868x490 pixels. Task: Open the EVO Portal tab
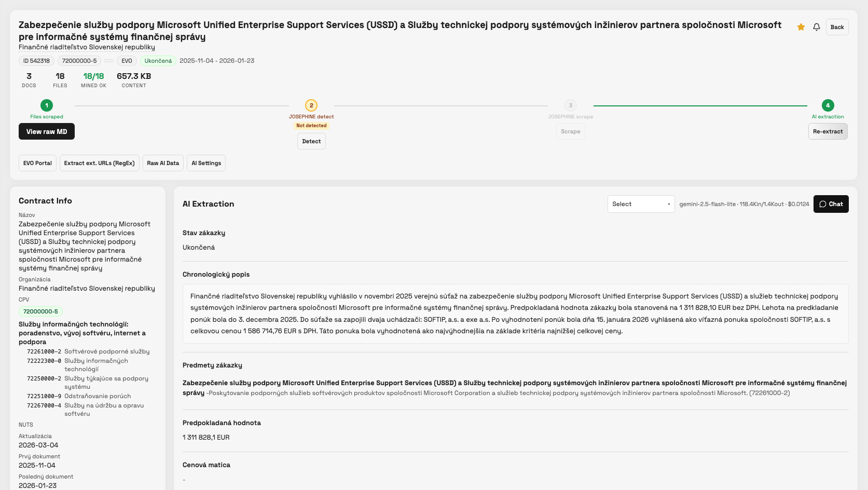click(x=37, y=162)
